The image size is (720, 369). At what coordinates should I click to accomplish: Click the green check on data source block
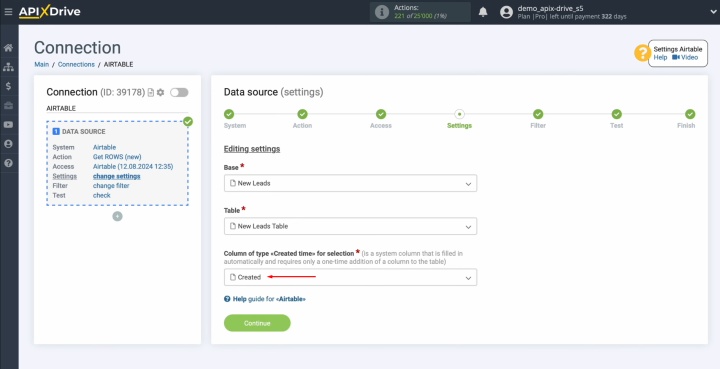pos(188,122)
